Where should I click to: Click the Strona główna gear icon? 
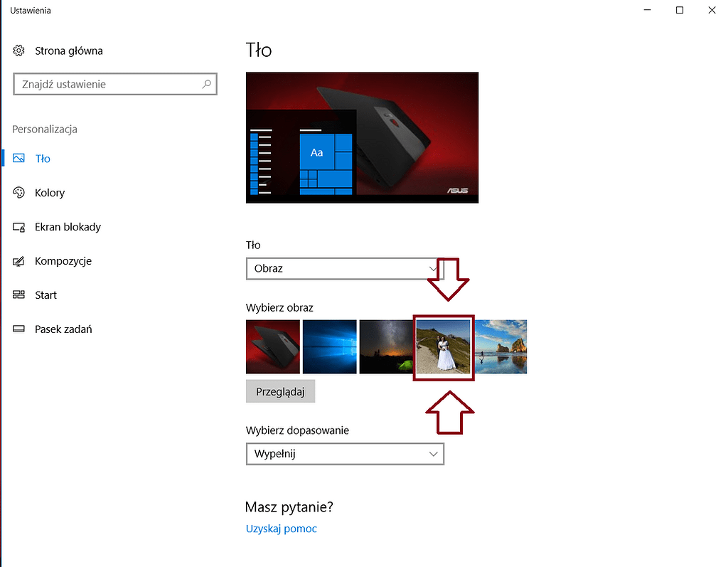pyautogui.click(x=18, y=51)
